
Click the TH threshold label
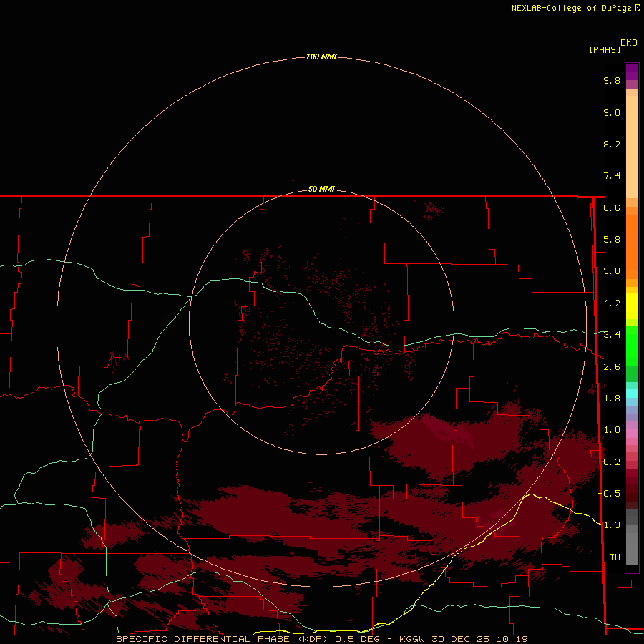pyautogui.click(x=615, y=557)
